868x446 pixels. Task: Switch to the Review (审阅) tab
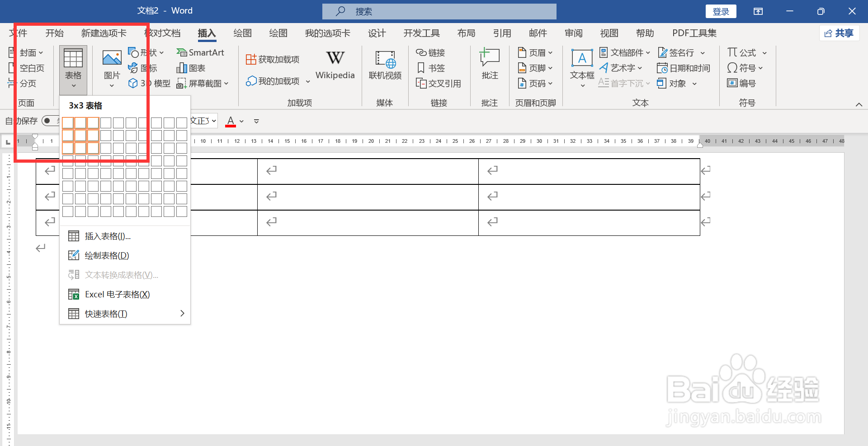[574, 33]
